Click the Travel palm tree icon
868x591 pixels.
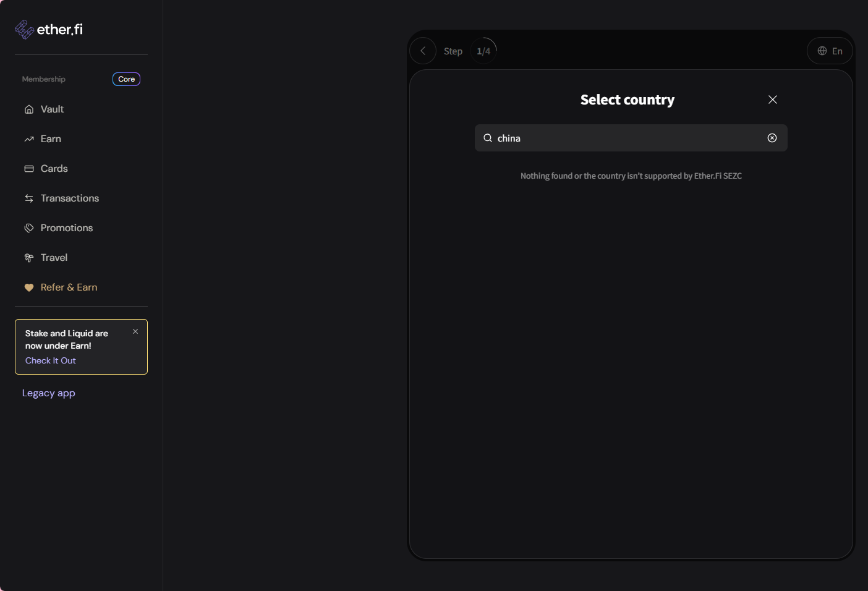pyautogui.click(x=29, y=258)
